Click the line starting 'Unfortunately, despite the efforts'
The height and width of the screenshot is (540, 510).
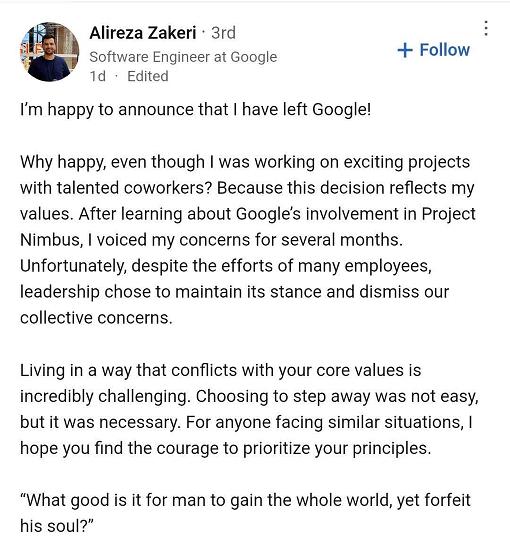pyautogui.click(x=226, y=266)
